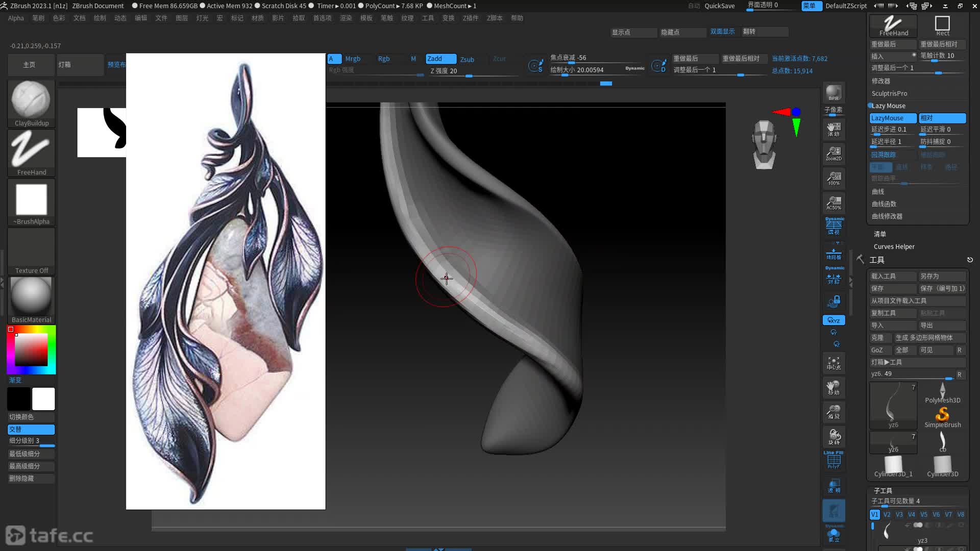Click the GoZ button
The image size is (980, 551).
[880, 350]
